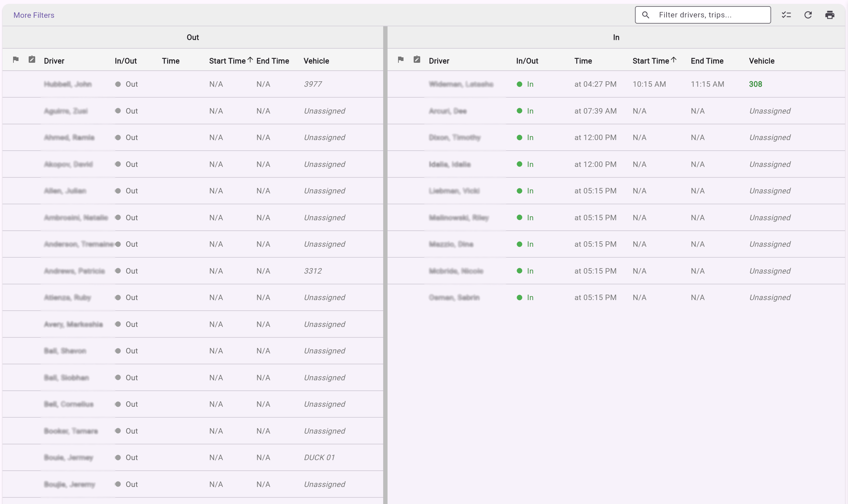Click the Start Time sort arrow in In panel

(x=674, y=59)
